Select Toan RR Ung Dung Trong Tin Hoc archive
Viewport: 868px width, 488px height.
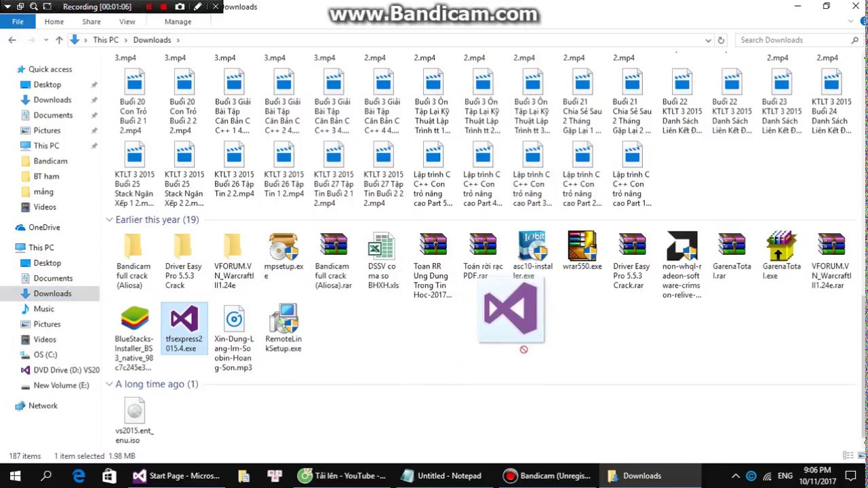[x=433, y=266]
